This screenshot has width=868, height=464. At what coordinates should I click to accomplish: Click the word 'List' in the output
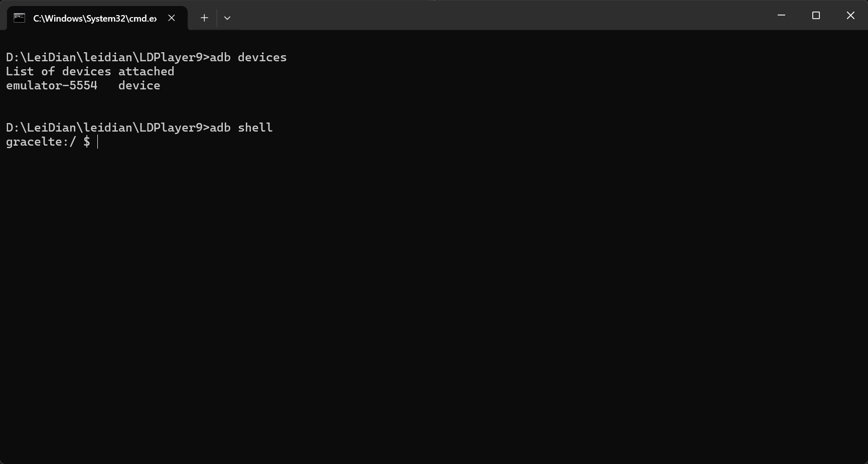pyautogui.click(x=20, y=71)
